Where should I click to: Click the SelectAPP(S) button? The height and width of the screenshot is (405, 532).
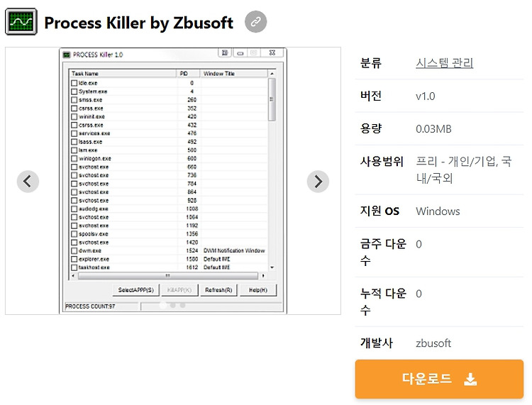click(136, 290)
